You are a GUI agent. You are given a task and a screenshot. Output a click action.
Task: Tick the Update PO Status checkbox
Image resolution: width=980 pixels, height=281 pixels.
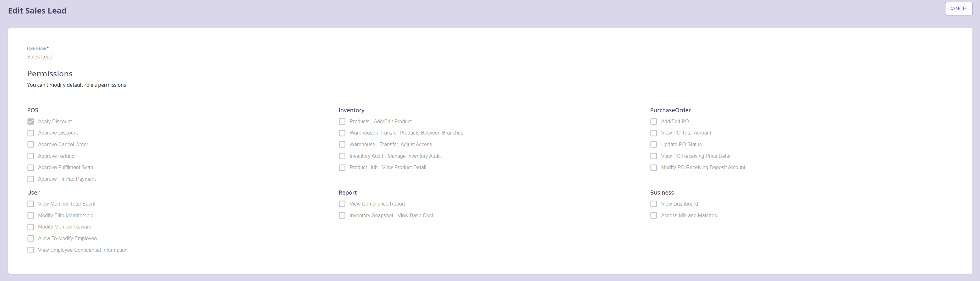pos(653,145)
